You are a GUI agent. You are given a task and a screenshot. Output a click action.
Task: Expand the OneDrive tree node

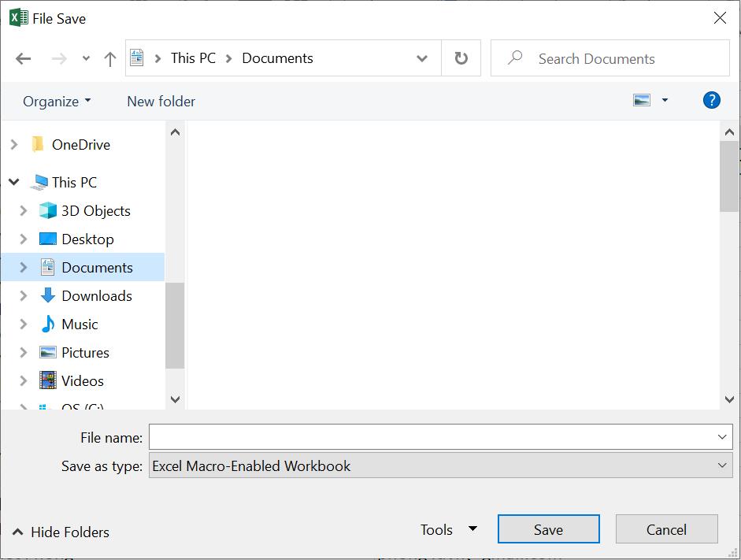(14, 145)
